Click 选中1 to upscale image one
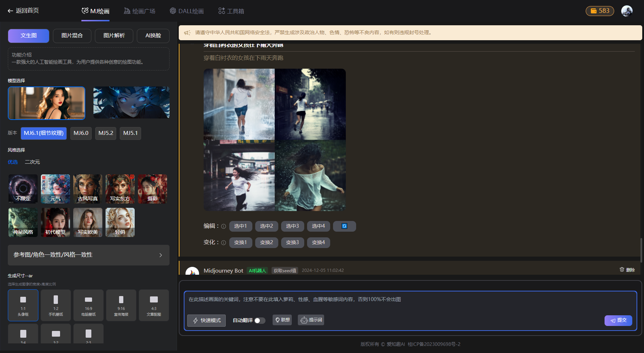 pos(241,226)
